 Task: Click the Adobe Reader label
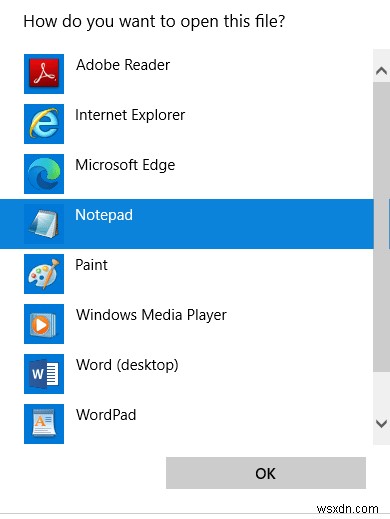[123, 65]
